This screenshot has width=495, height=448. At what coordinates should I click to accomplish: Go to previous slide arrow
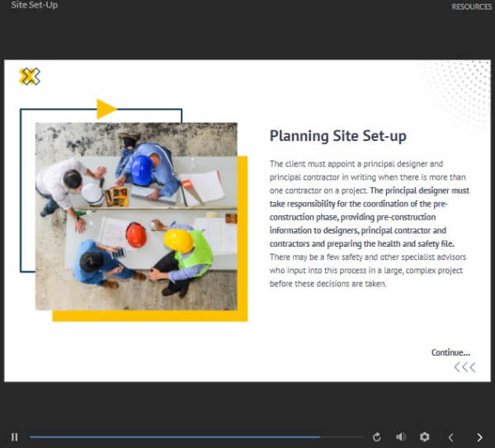[x=450, y=437]
